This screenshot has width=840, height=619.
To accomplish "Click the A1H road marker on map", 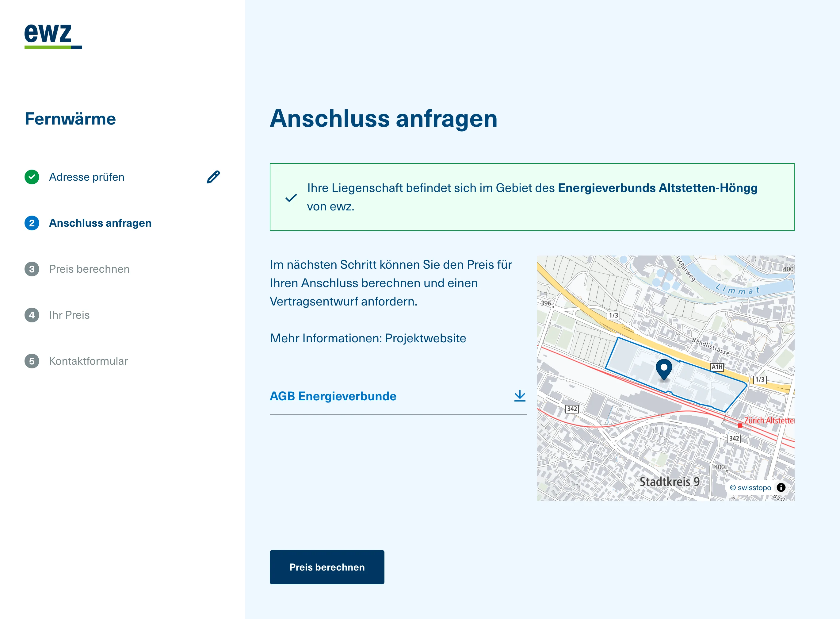I will click(717, 367).
